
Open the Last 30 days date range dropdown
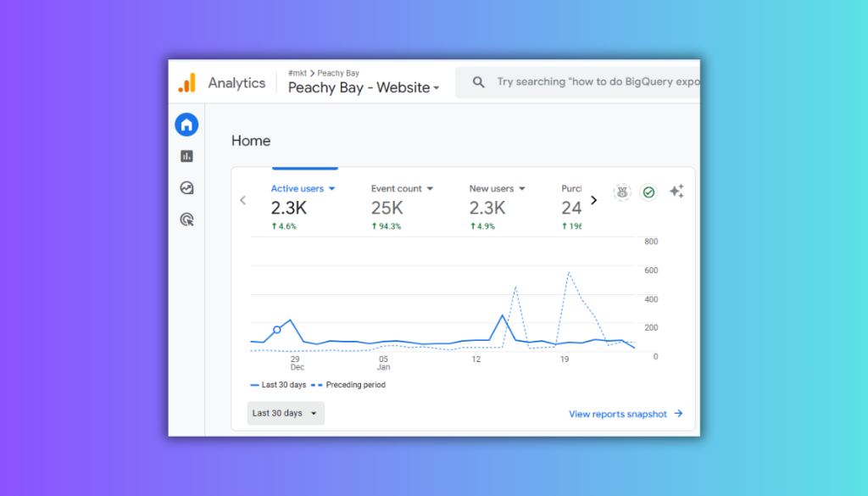286,413
